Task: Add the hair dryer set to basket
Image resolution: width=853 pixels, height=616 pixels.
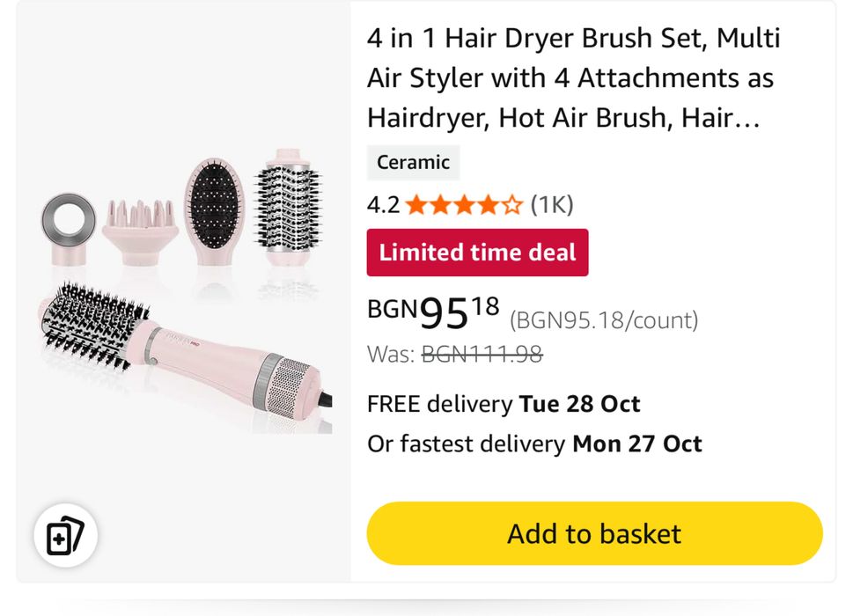Action: (594, 533)
